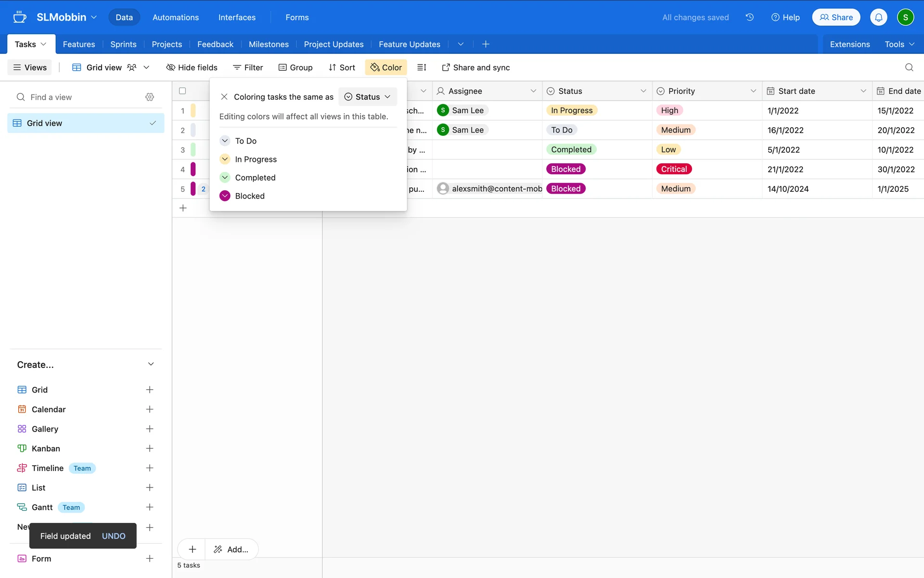The width and height of the screenshot is (924, 578).
Task: Expand Priority column header menu
Action: pyautogui.click(x=753, y=91)
